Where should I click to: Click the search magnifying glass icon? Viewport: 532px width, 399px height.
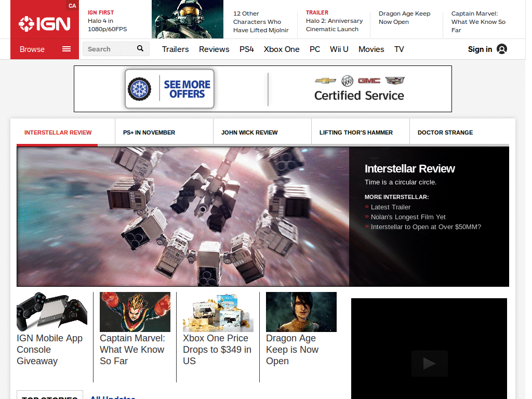click(x=140, y=49)
